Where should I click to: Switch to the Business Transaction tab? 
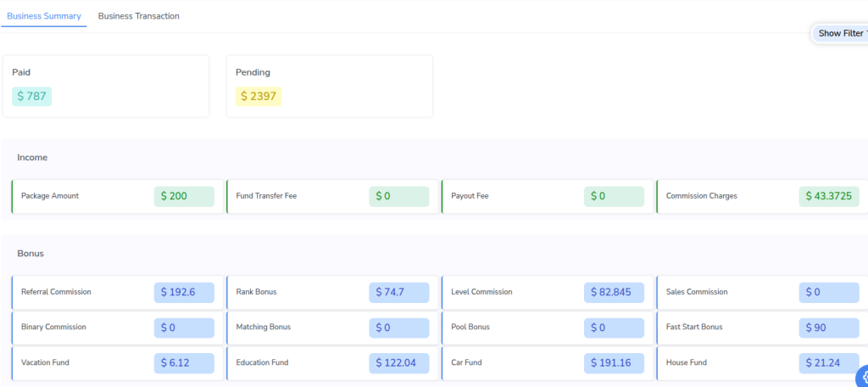pyautogui.click(x=138, y=16)
